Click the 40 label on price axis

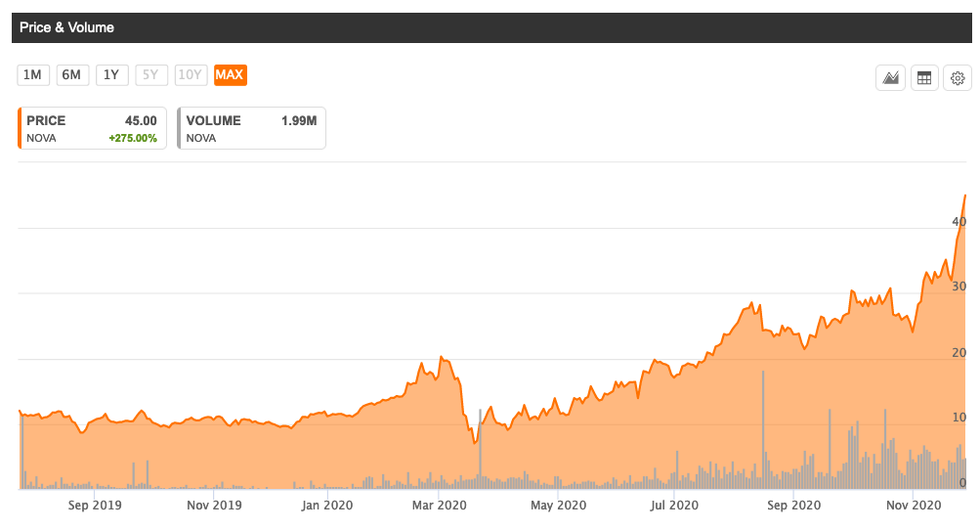[x=959, y=222]
